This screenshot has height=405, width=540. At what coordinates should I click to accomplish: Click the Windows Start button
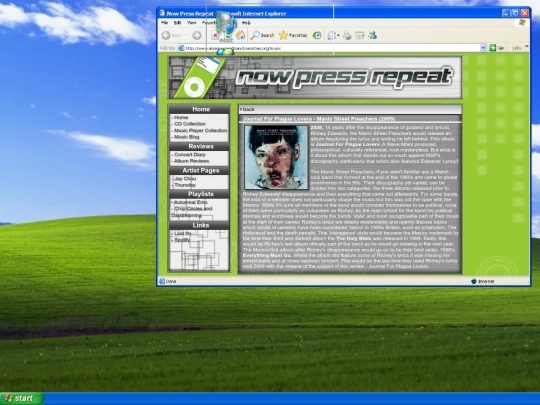click(x=21, y=398)
